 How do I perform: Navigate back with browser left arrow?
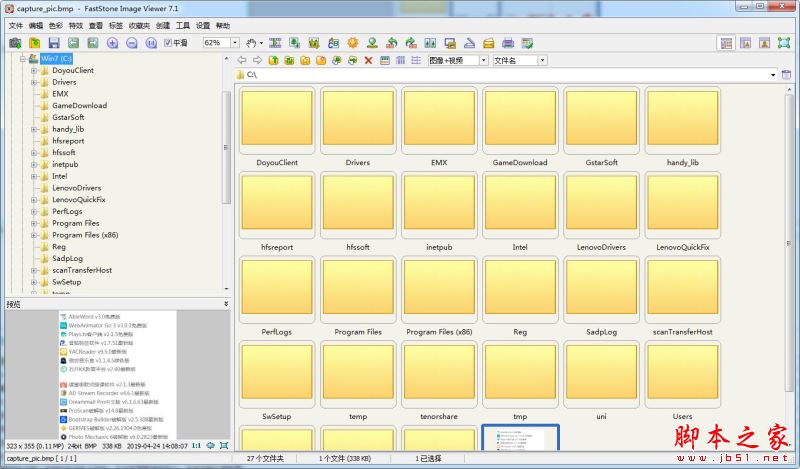pyautogui.click(x=242, y=60)
